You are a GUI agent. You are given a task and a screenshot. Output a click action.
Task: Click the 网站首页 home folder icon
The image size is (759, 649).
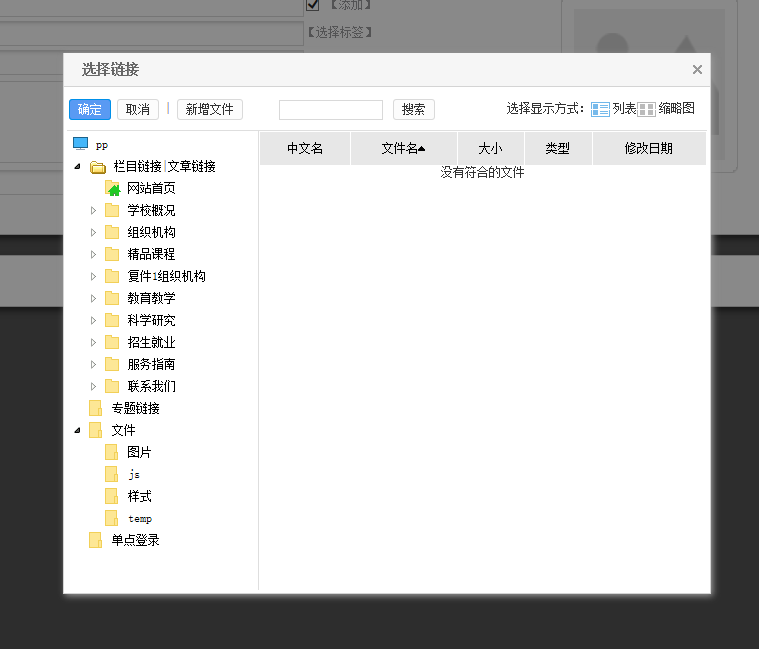point(112,188)
